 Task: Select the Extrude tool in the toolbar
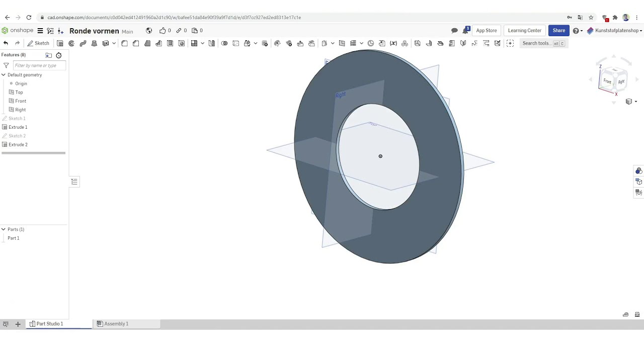coord(60,43)
